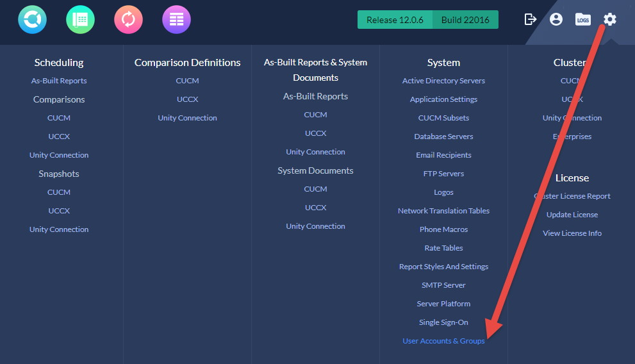635x364 pixels.
Task: Open Rate Tables
Action: pos(443,248)
